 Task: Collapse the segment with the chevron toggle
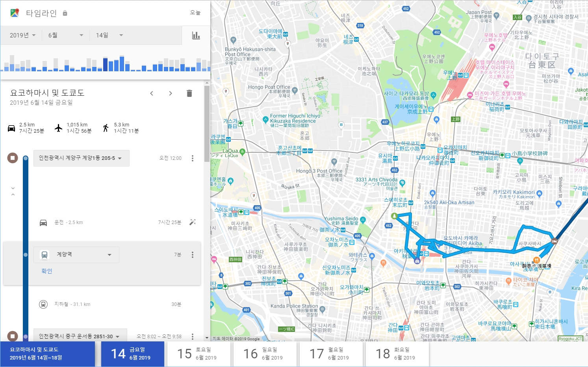13,191
